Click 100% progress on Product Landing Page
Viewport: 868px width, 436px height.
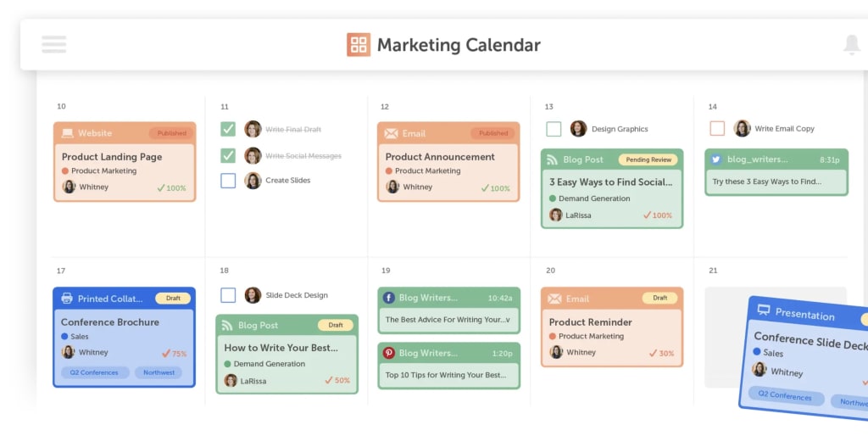point(171,187)
